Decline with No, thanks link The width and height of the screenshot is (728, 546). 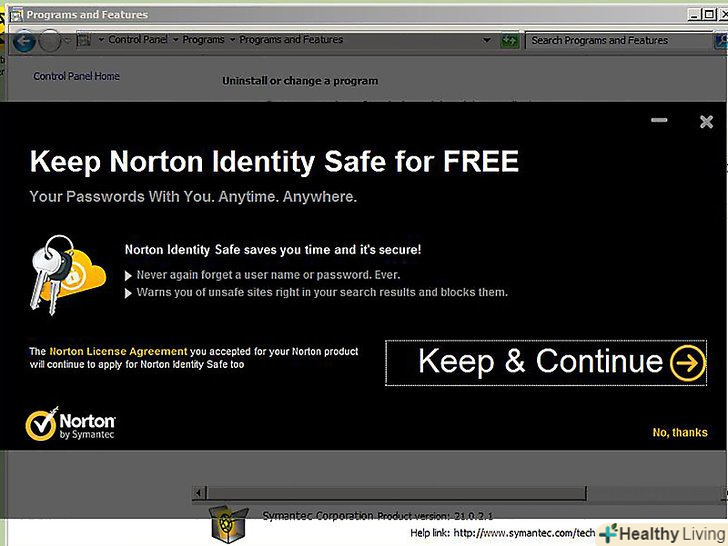(680, 432)
